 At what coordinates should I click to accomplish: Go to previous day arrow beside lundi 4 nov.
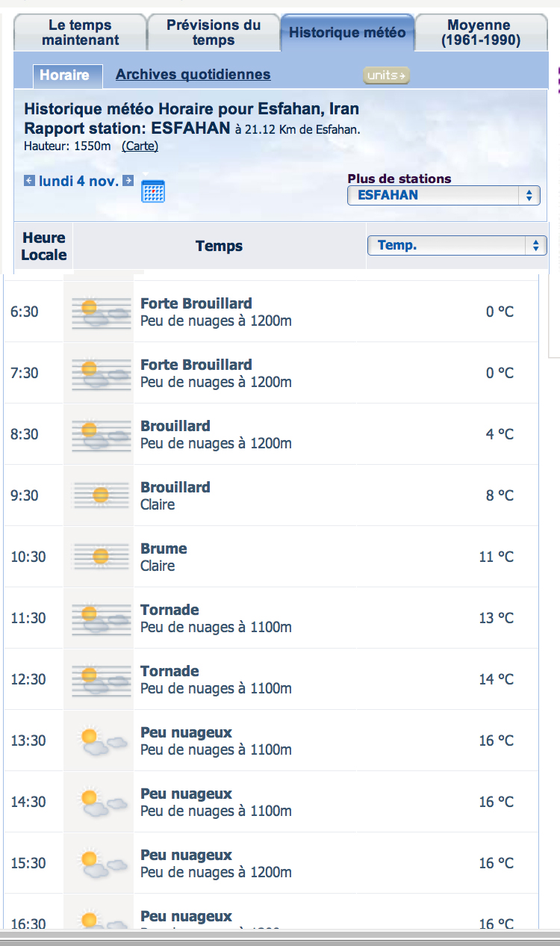[x=29, y=181]
